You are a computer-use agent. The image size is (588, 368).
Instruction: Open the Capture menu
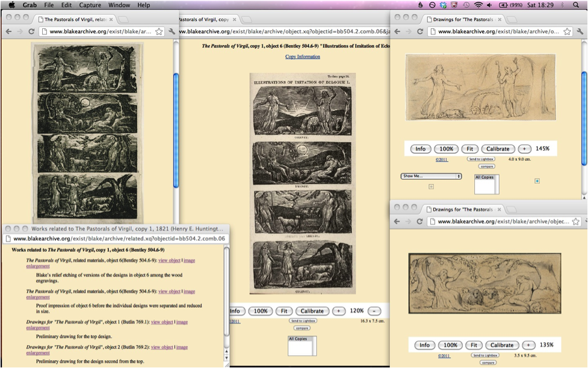coord(90,5)
